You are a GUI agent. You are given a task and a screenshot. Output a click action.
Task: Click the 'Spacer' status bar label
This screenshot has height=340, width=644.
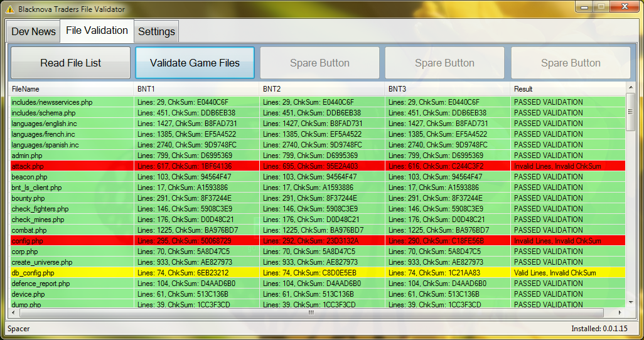19,329
